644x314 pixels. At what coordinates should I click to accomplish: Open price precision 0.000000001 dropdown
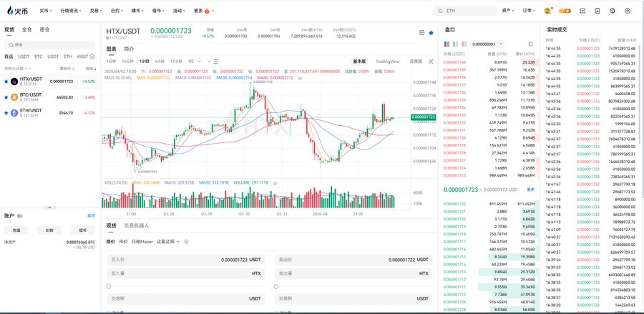487,44
